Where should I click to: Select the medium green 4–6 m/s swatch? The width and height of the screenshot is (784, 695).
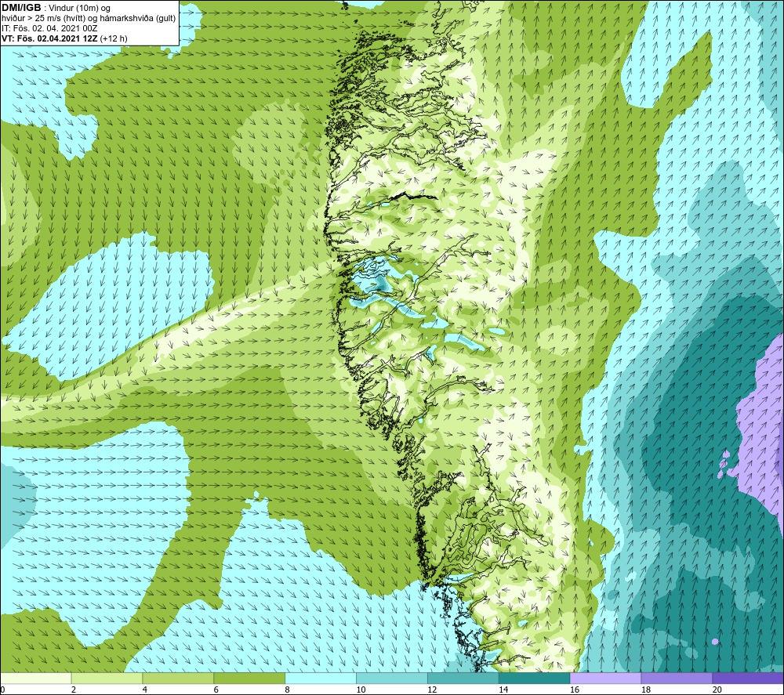point(178,678)
